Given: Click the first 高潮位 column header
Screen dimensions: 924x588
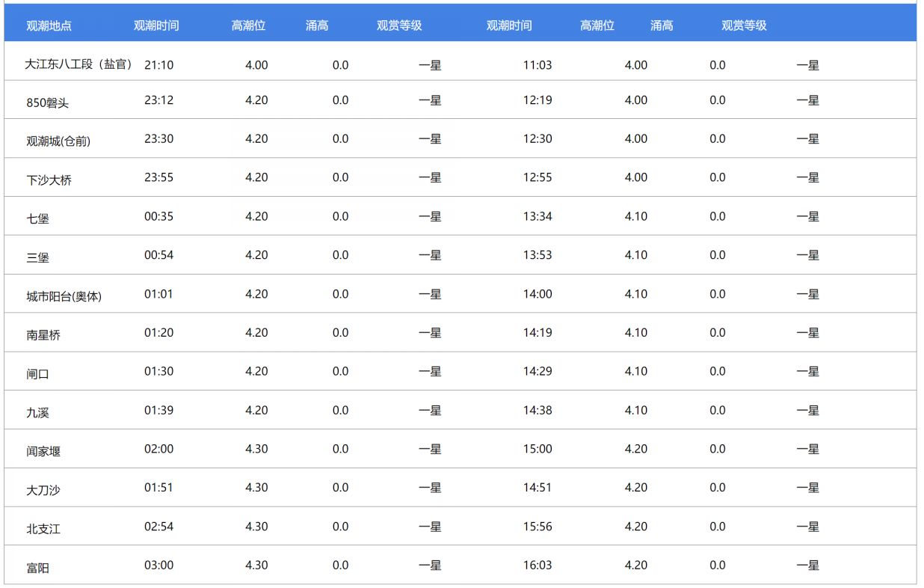Looking at the screenshot, I should pos(250,25).
